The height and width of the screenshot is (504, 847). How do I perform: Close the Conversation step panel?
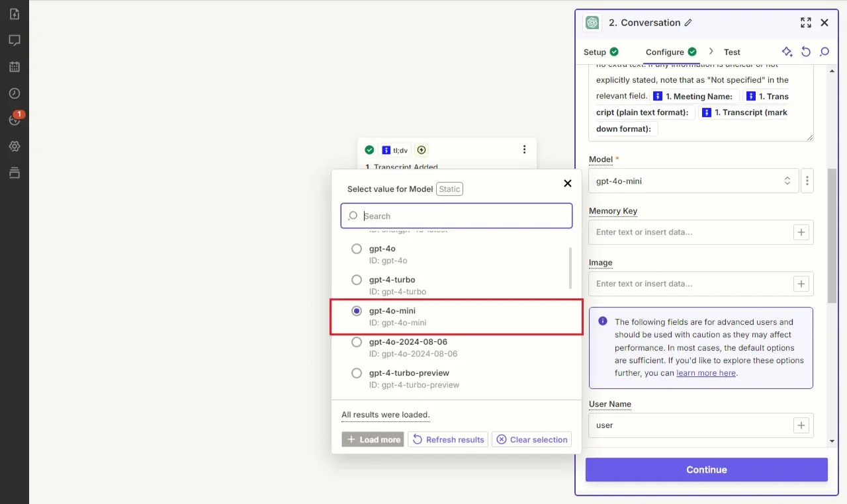(825, 22)
